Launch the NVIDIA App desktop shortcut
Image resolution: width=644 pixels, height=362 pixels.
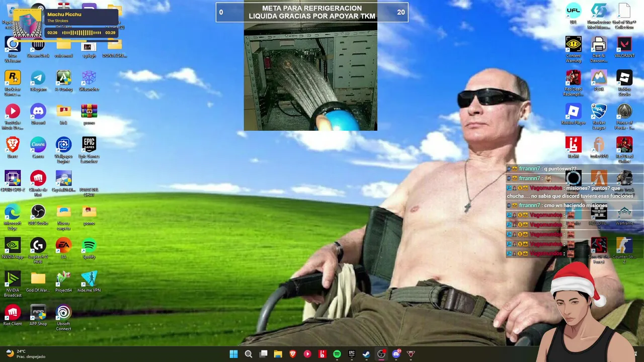[x=13, y=249]
